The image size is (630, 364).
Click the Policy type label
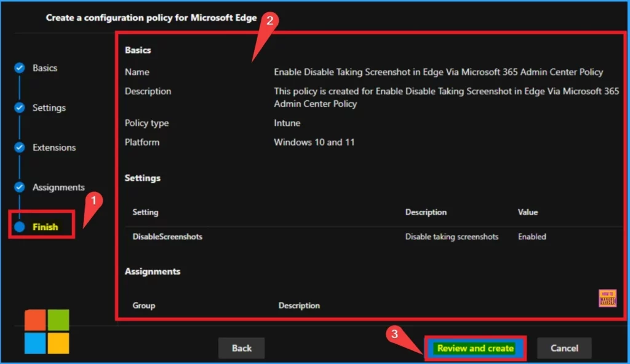click(146, 123)
